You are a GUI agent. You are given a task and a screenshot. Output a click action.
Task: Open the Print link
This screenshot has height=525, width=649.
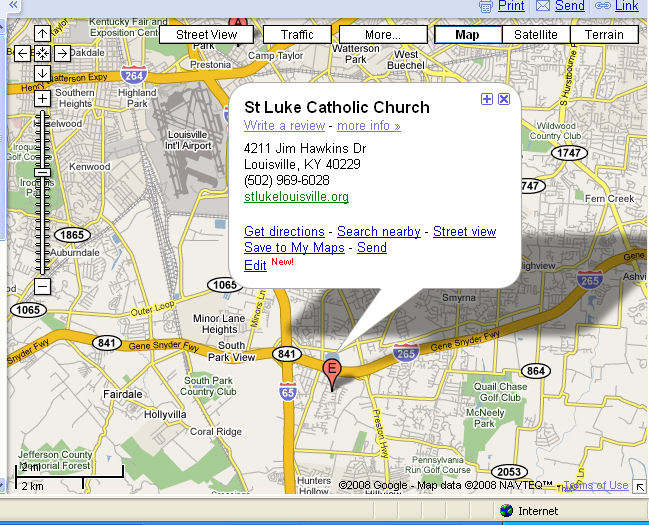coord(511,6)
